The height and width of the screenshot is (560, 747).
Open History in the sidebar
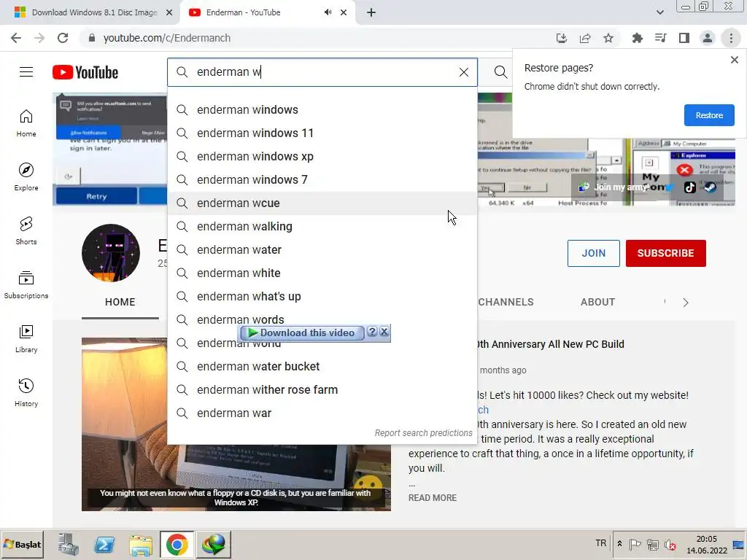26,392
